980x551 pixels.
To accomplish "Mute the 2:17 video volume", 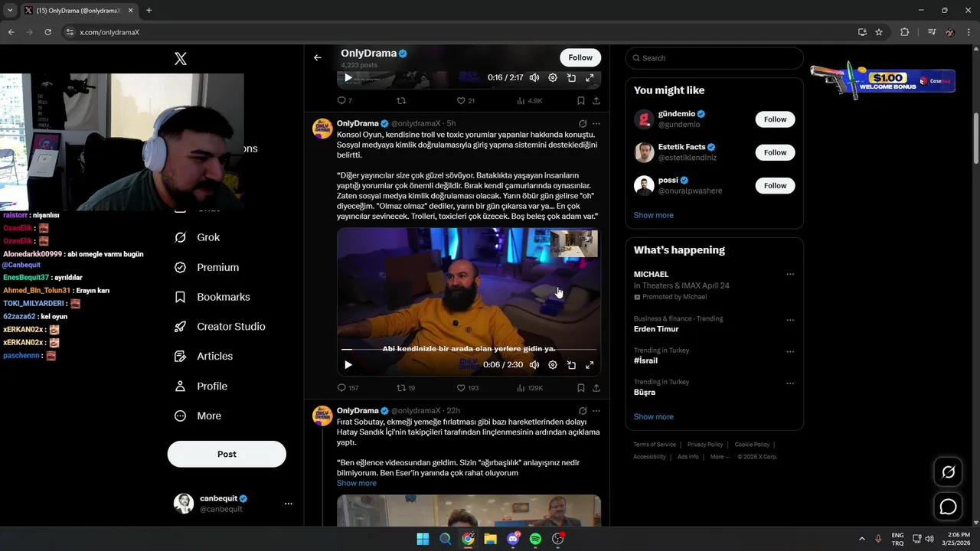I will coord(534,77).
